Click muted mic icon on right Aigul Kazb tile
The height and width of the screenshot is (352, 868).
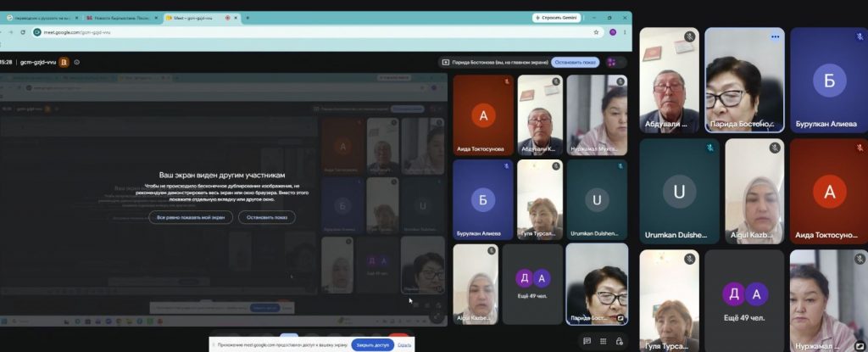pyautogui.click(x=775, y=148)
